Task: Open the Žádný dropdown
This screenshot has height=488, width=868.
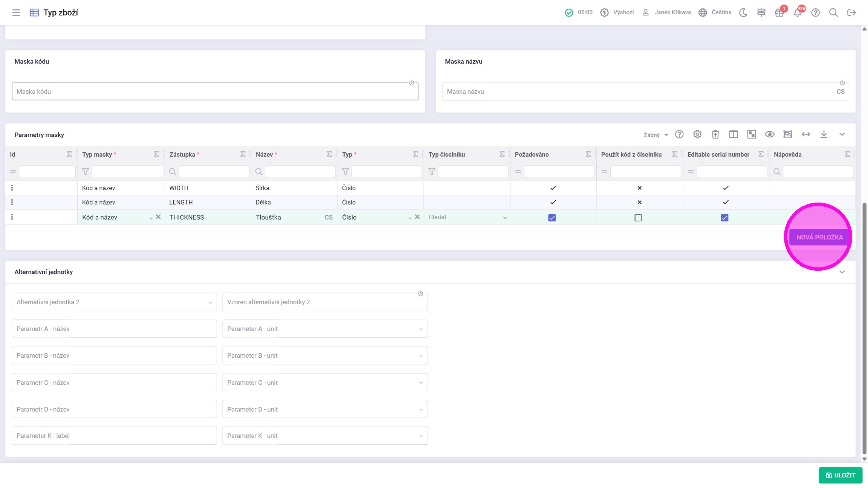Action: tap(656, 135)
